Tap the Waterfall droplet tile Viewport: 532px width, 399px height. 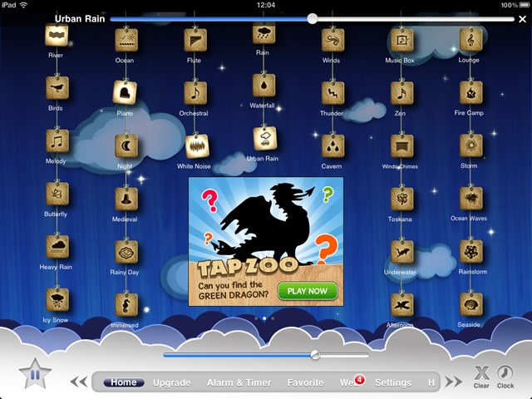[264, 86]
